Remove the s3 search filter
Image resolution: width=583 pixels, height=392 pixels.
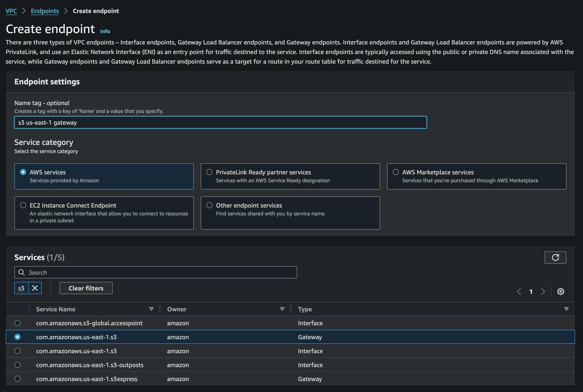[35, 288]
